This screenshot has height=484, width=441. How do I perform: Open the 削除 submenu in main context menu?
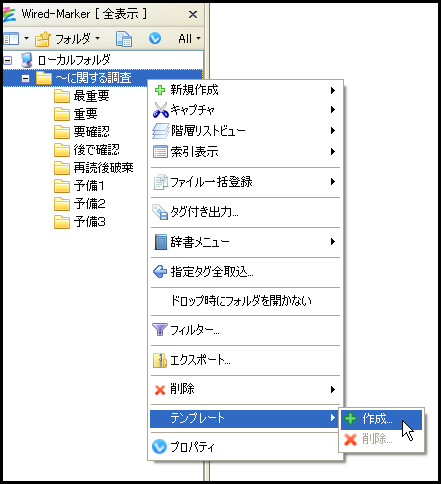[245, 389]
